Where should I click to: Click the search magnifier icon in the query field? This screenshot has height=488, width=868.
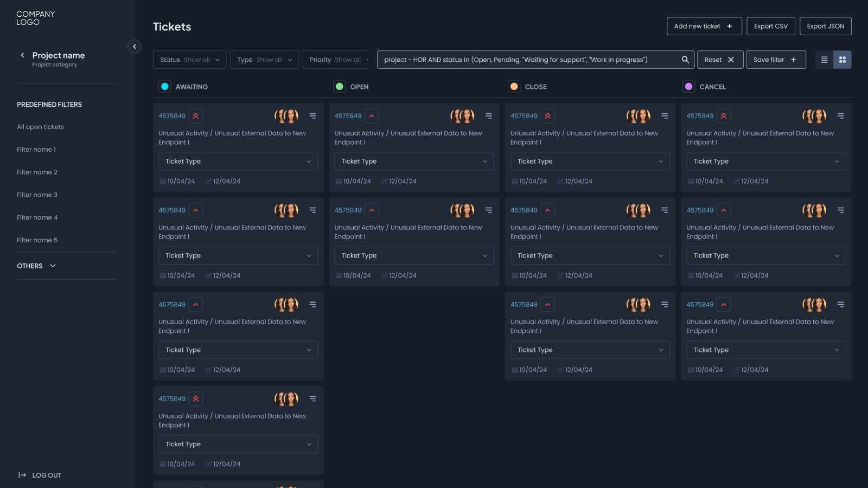tap(685, 60)
